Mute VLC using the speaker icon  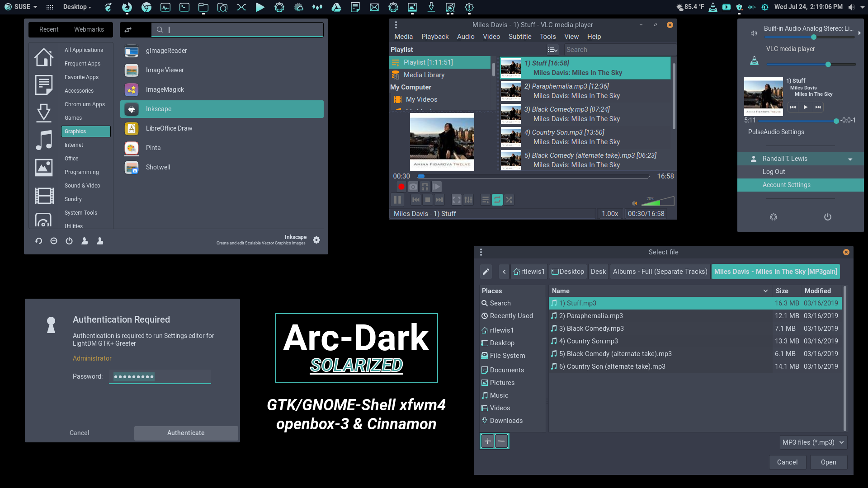point(635,203)
